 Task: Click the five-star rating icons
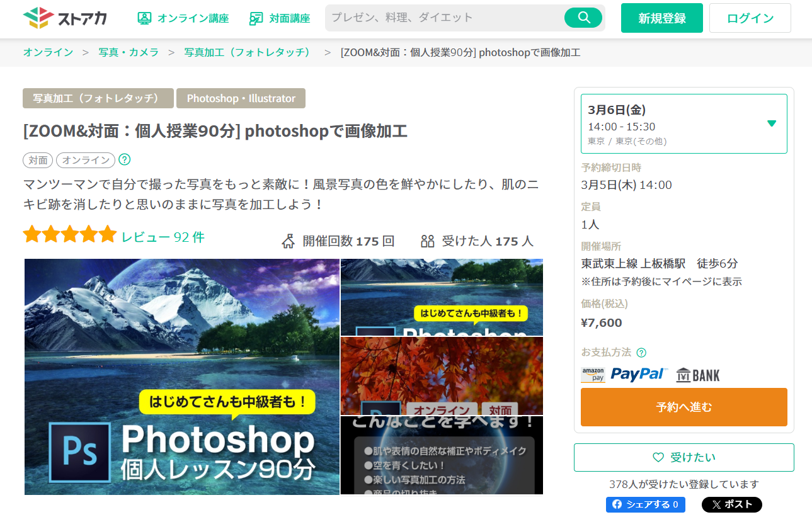69,236
